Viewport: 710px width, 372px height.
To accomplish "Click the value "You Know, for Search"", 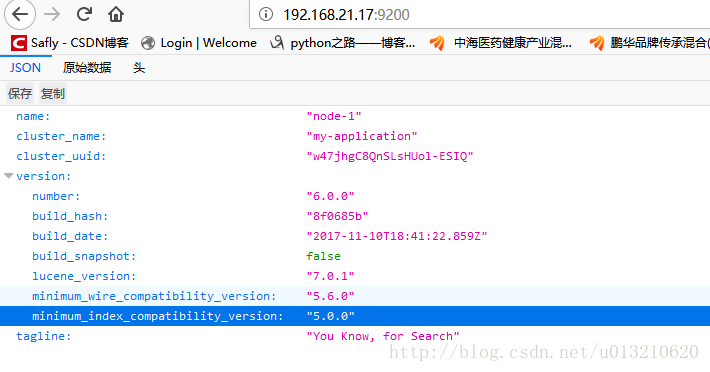I will coord(383,336).
